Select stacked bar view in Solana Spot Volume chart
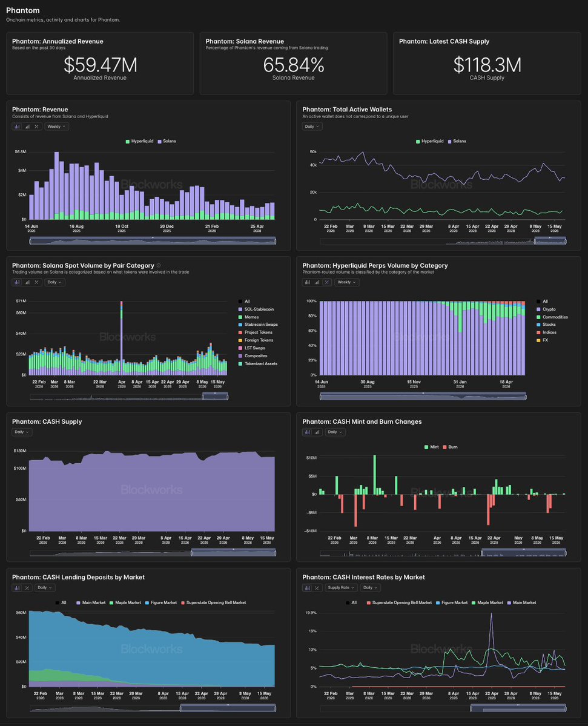This screenshot has height=726, width=588. [17, 282]
